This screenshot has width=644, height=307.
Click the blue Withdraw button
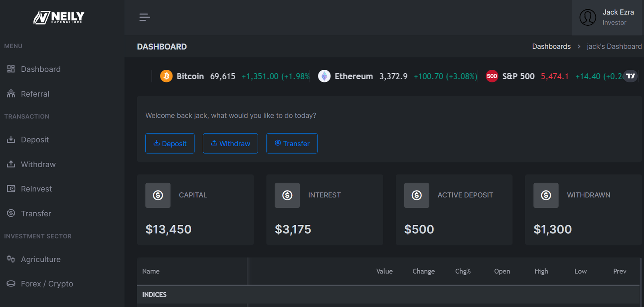230,143
